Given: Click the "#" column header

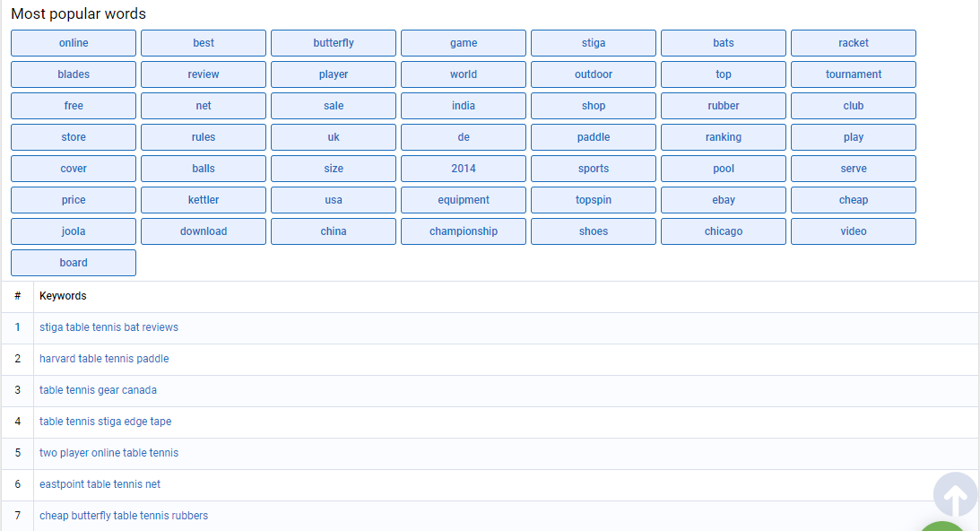Looking at the screenshot, I should point(18,296).
